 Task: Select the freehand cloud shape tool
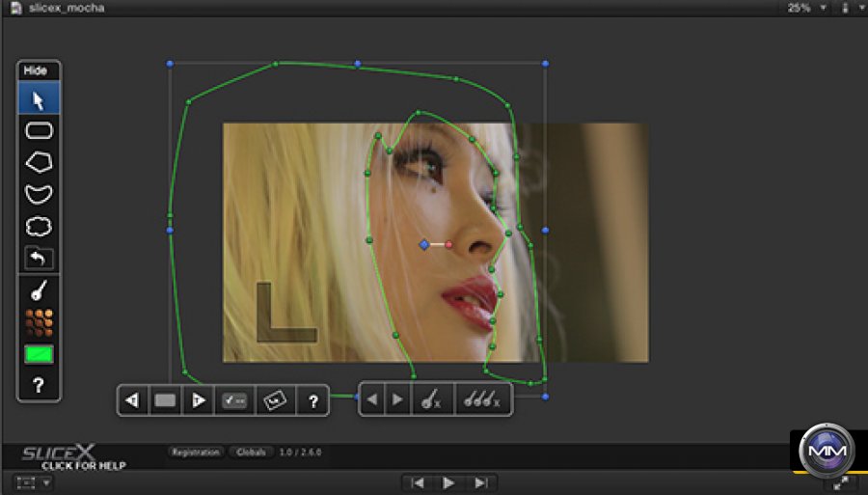[39, 227]
